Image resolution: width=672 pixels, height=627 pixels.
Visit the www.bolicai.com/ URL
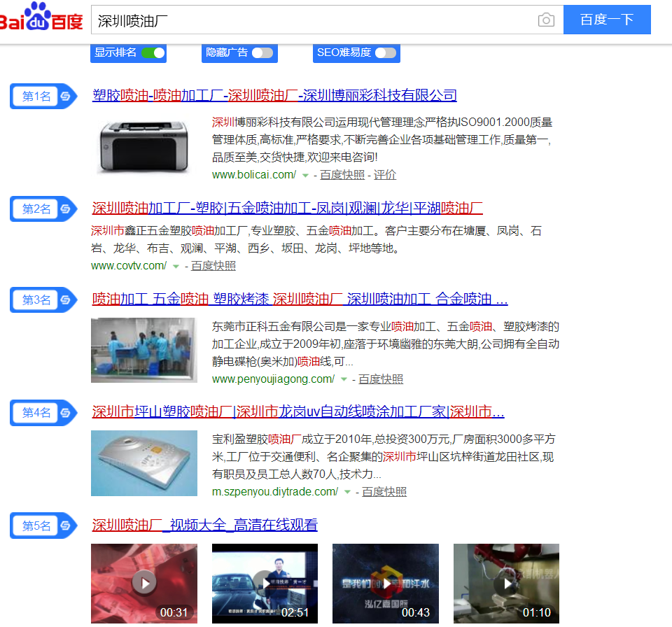point(253,175)
